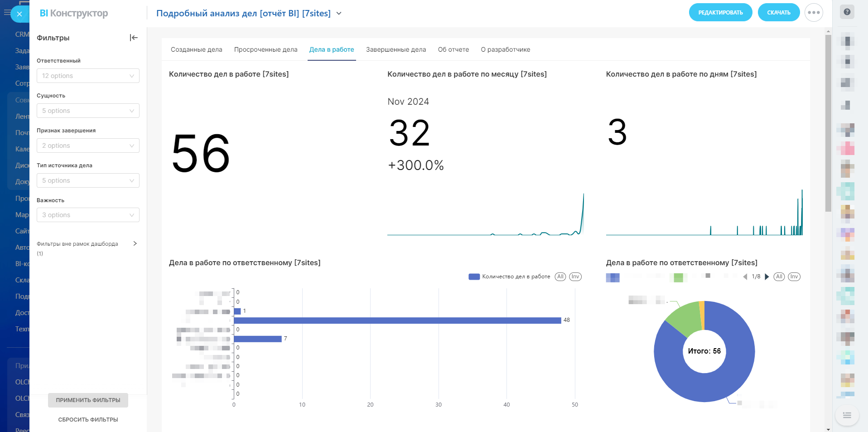Viewport: 868px width, 432px height.
Task: Close the BI Конструктор slider panel
Action: point(19,14)
